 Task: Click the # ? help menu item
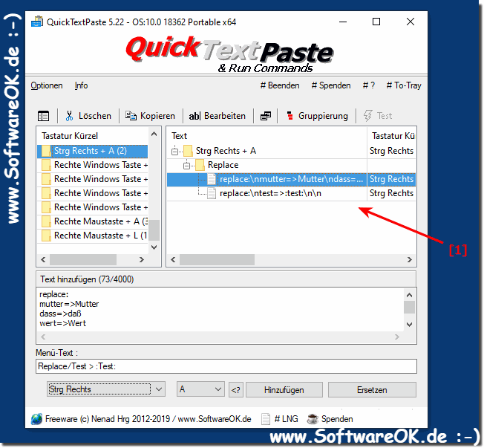click(368, 85)
